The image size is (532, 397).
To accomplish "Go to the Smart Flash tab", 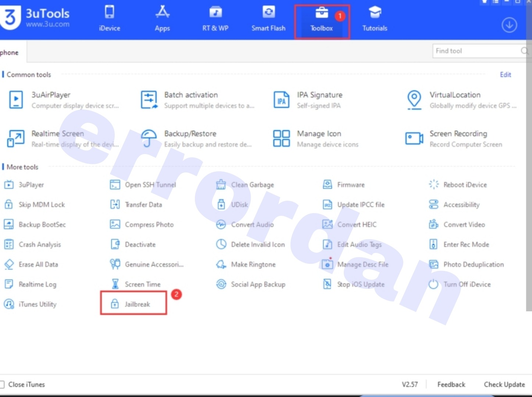I will [x=268, y=18].
